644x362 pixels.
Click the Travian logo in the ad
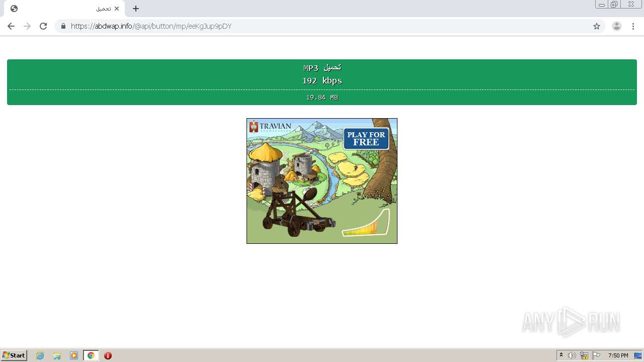[270, 126]
